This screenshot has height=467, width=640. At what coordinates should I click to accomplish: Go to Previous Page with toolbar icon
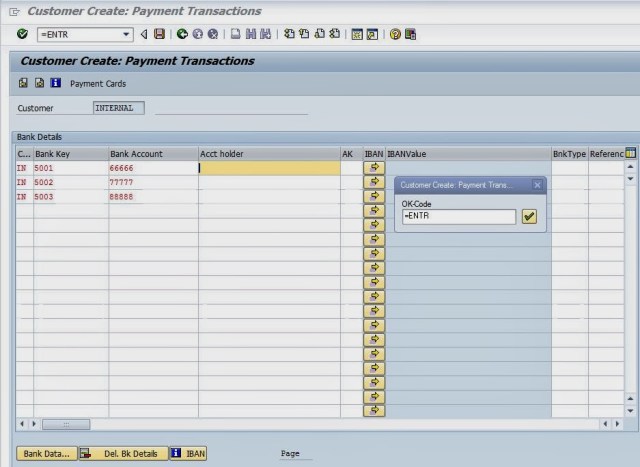point(304,34)
